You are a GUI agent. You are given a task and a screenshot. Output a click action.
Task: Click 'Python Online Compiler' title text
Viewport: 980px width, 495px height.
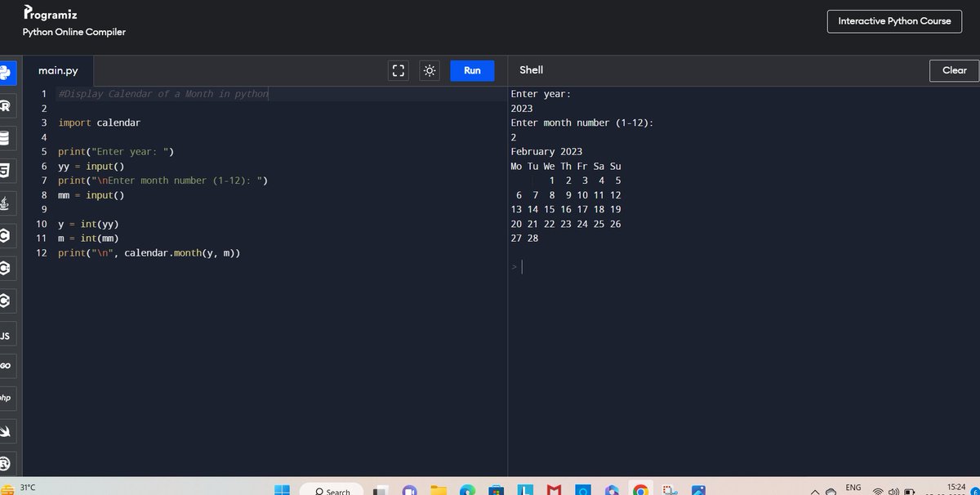pos(74,32)
